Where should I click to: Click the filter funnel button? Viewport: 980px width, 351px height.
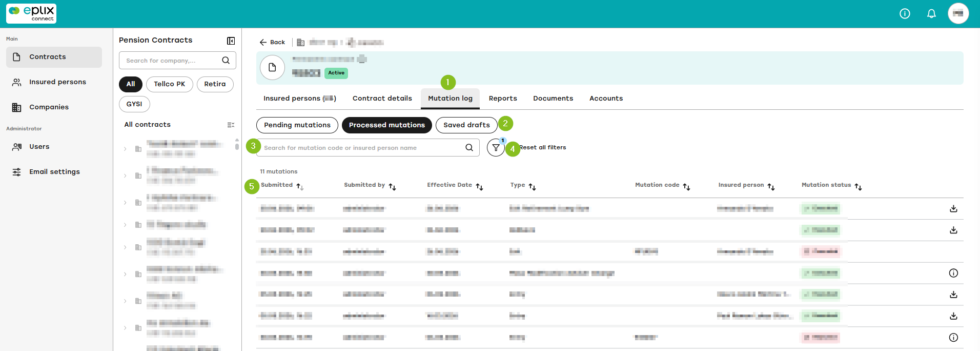point(496,148)
